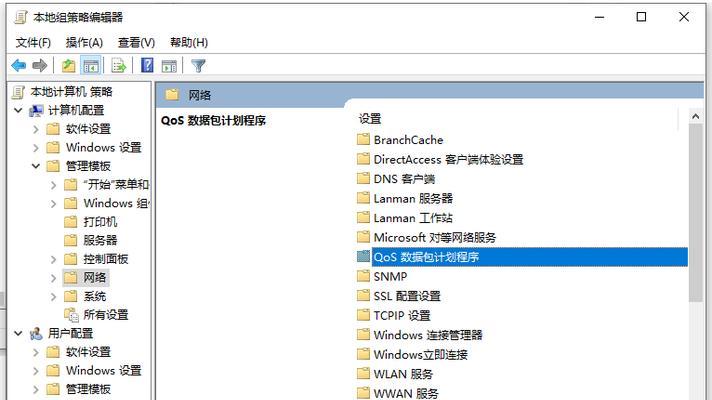Expand the 网络 tree node

pyautogui.click(x=54, y=278)
